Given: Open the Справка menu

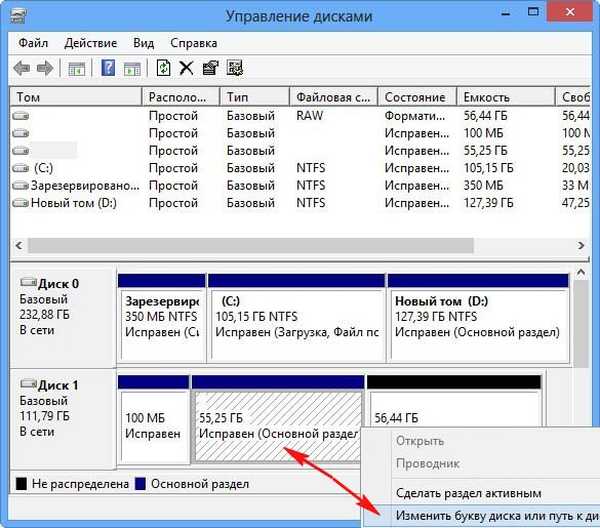Looking at the screenshot, I should click(194, 44).
